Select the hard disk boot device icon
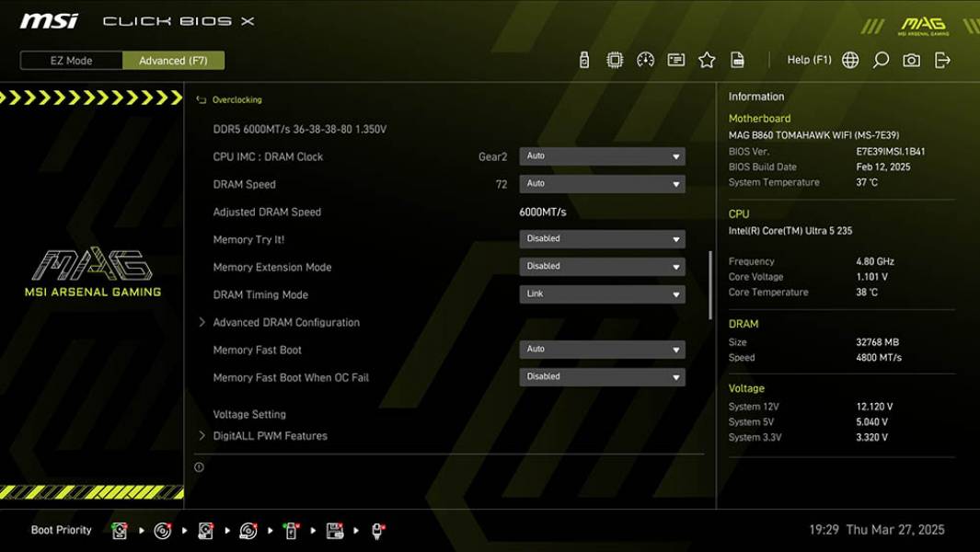The width and height of the screenshot is (980, 552). [120, 531]
